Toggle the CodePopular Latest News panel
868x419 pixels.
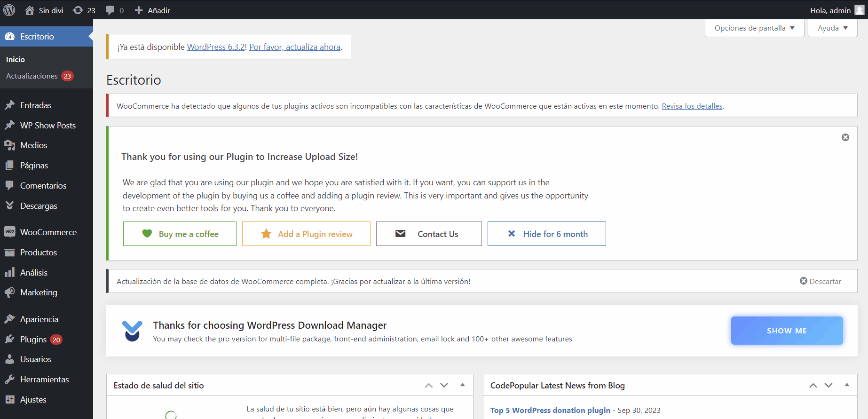(x=847, y=385)
